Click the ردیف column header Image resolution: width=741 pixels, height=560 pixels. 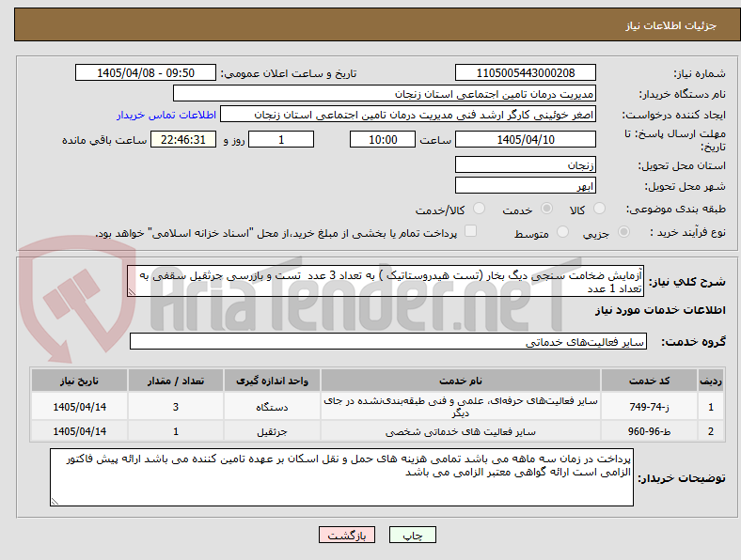pos(711,381)
